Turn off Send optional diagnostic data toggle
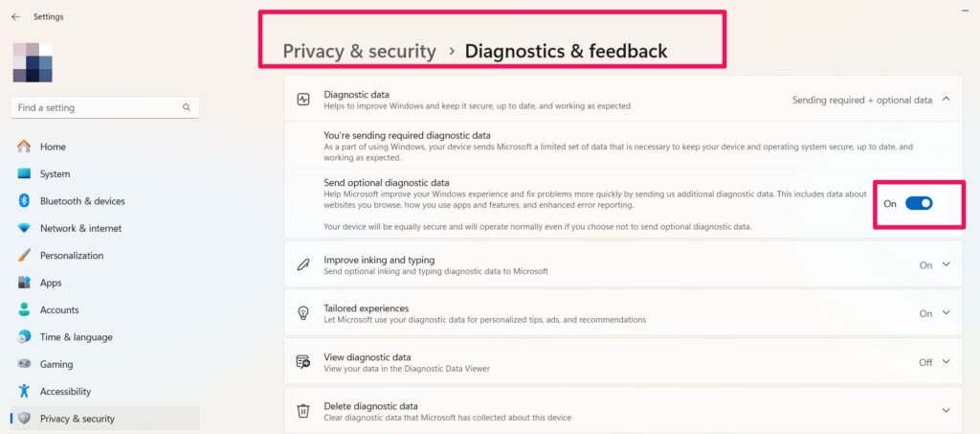This screenshot has width=980, height=434. coord(919,203)
